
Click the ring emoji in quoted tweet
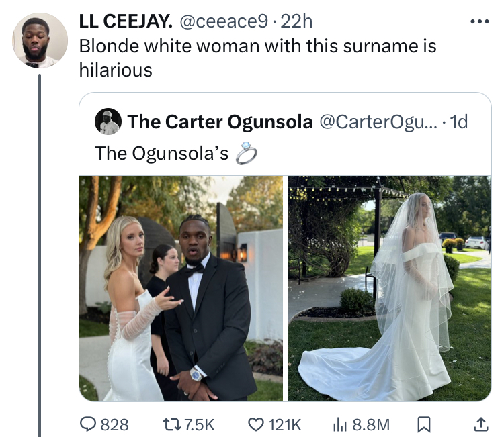(246, 154)
